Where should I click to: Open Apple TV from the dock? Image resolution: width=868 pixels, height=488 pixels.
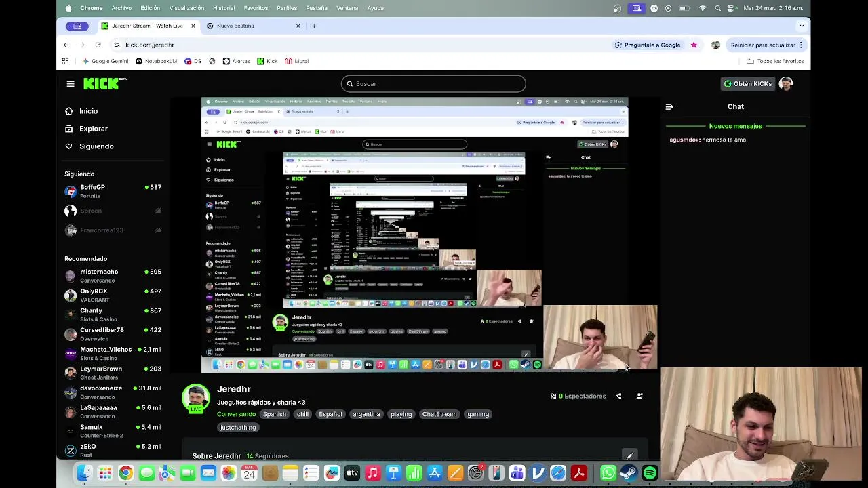[x=352, y=473]
